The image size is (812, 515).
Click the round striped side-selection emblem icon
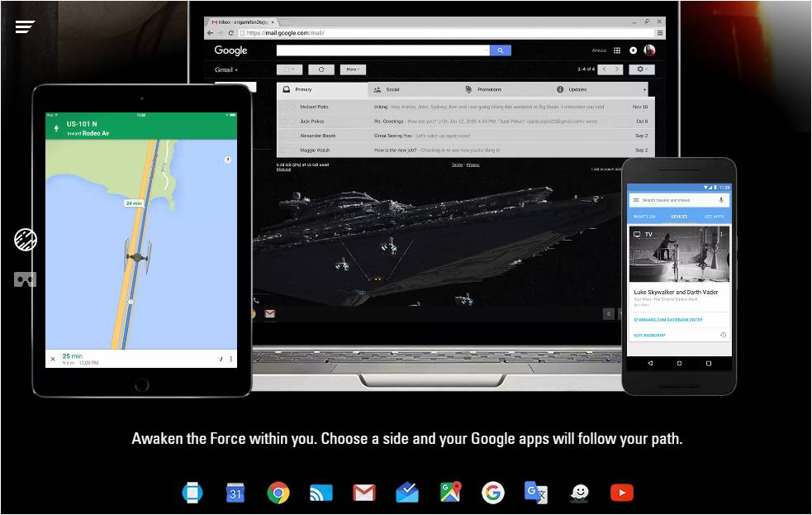tap(26, 240)
